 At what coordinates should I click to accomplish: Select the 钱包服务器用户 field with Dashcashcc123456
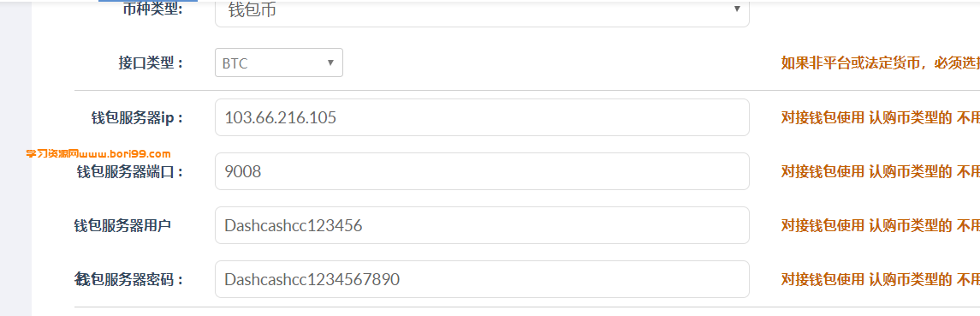[482, 225]
